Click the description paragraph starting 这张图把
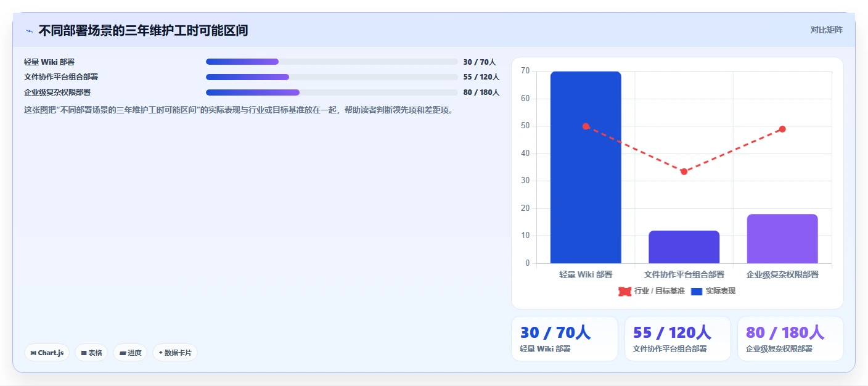 (x=239, y=110)
